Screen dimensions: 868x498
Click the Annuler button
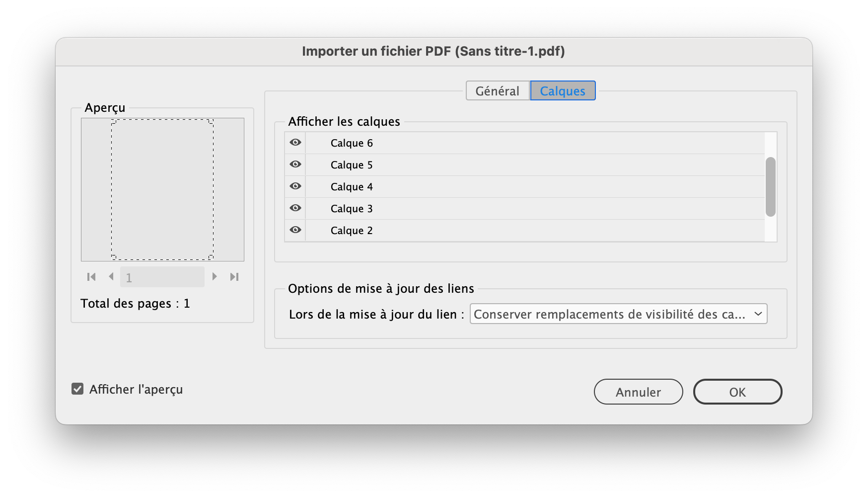point(638,392)
